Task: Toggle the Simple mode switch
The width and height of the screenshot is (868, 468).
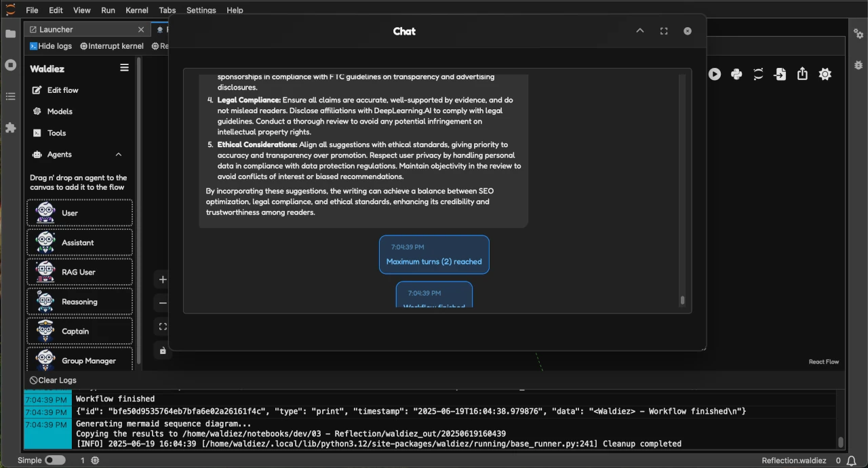Action: point(55,460)
